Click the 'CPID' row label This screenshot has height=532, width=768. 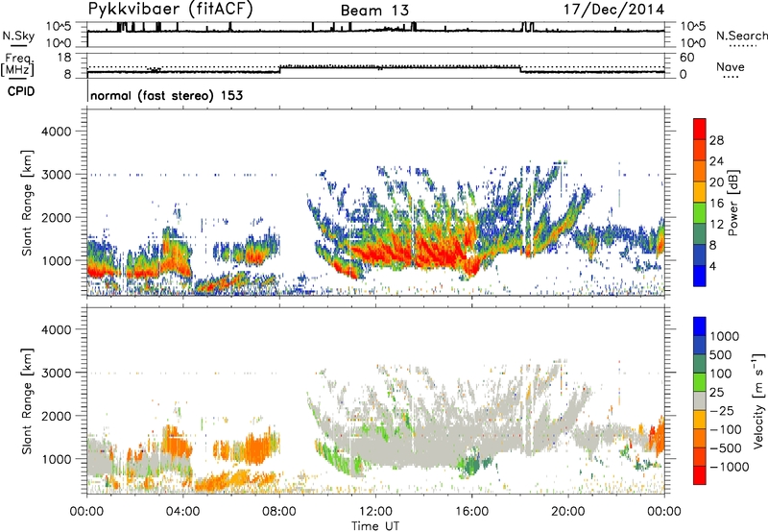(21, 91)
